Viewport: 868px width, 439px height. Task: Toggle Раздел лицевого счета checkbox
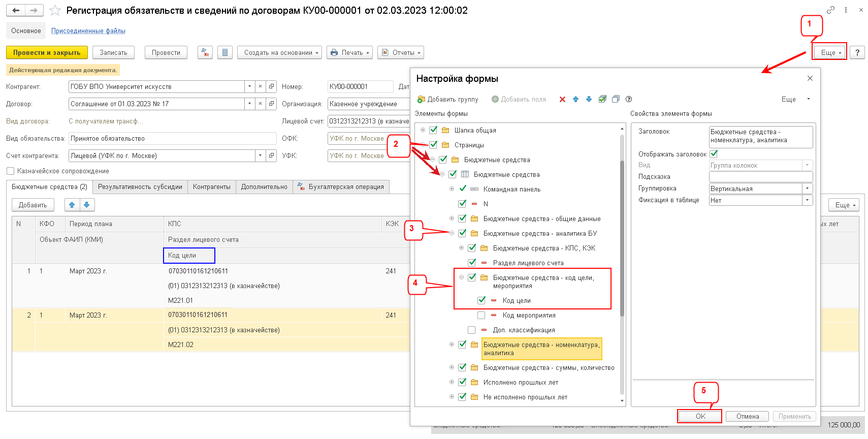[x=472, y=263]
